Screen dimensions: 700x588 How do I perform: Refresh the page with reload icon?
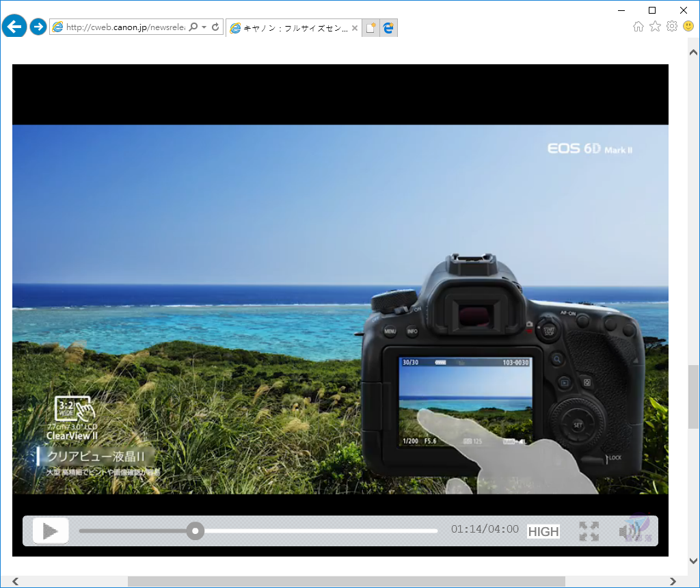[215, 27]
